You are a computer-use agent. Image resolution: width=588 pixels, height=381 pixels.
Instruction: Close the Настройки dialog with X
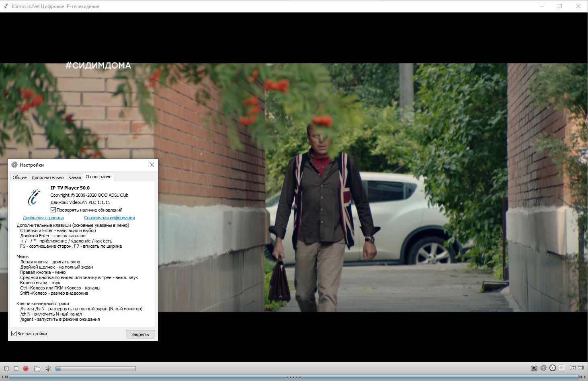pos(152,165)
